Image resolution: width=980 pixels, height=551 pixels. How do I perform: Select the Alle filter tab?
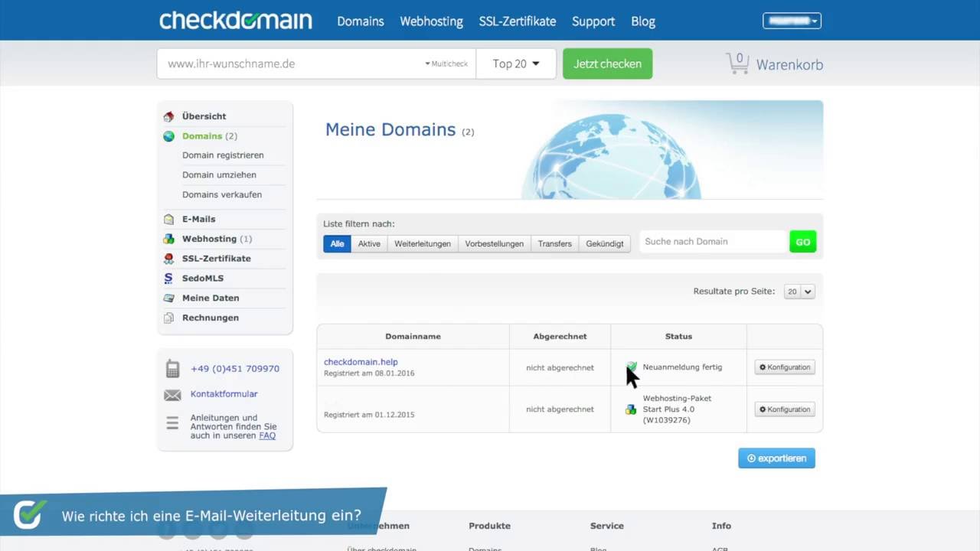(337, 243)
